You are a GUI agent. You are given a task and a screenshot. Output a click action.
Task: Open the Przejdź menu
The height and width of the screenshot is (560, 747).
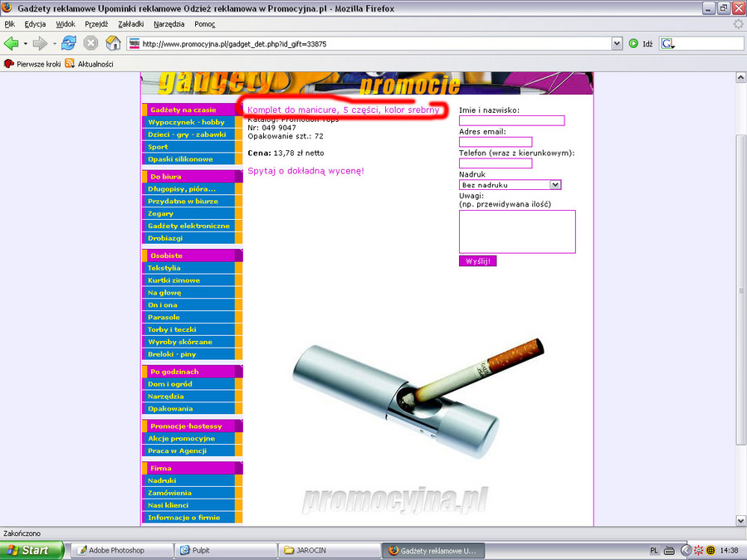96,24
